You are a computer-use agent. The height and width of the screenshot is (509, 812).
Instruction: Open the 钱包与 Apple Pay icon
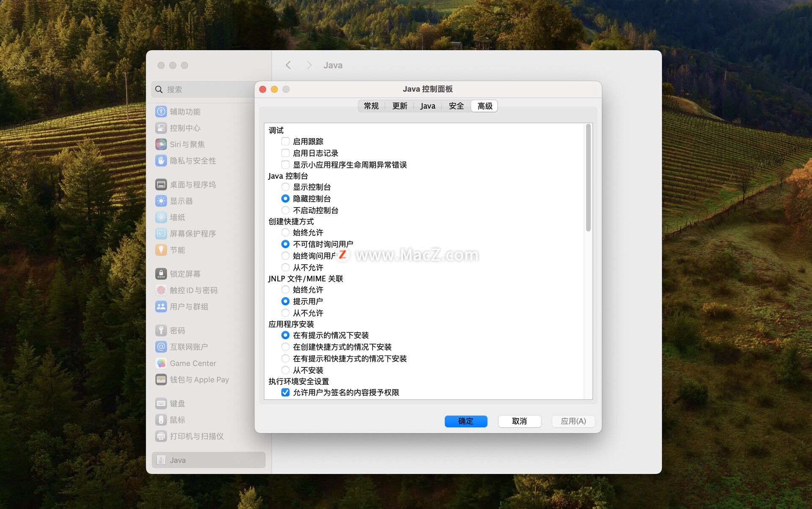[x=161, y=380]
